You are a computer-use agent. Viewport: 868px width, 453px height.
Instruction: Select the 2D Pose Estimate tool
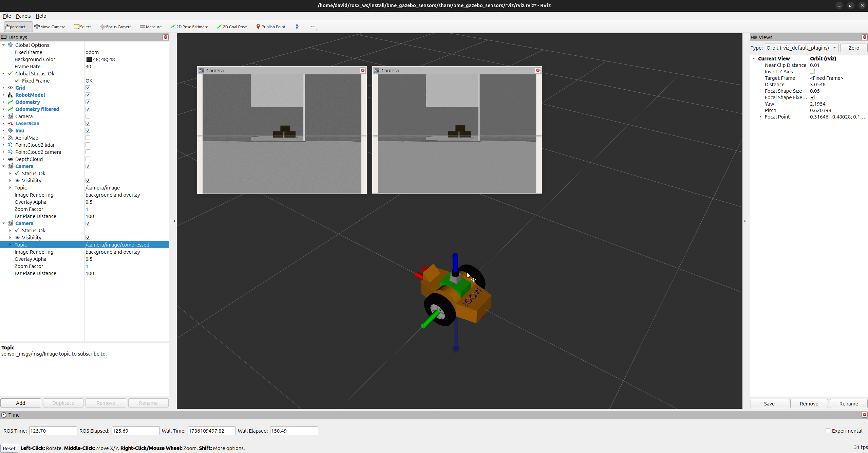point(189,26)
